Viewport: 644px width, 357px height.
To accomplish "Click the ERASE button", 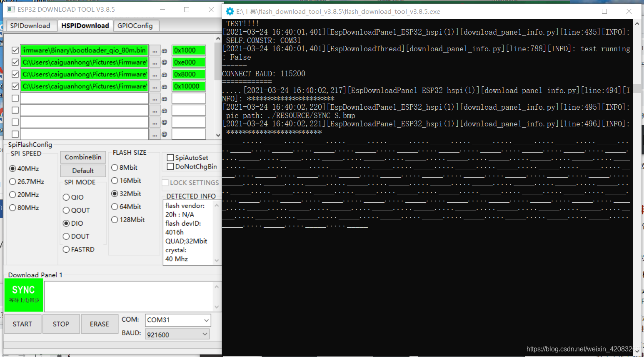I will tap(100, 324).
